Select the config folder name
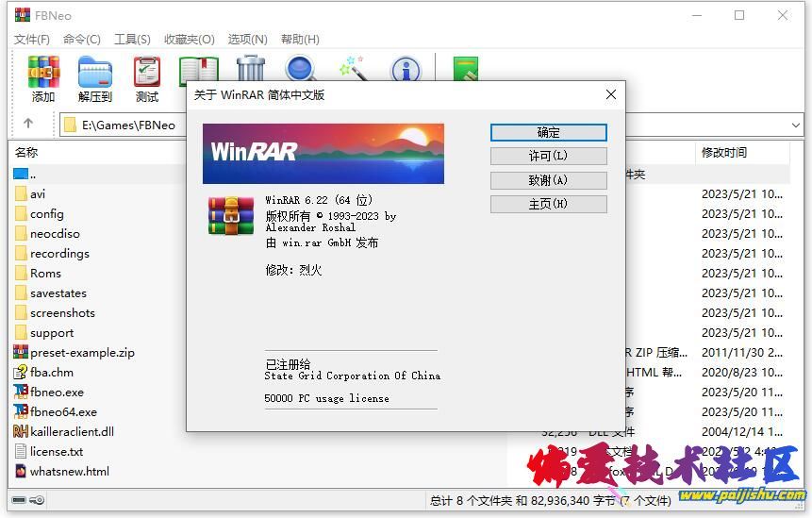812x518 pixels. 46,214
